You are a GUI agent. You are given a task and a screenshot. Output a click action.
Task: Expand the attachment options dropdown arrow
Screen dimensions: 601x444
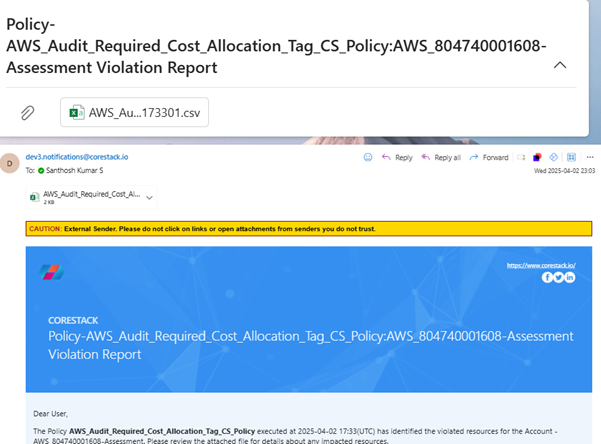(x=149, y=197)
